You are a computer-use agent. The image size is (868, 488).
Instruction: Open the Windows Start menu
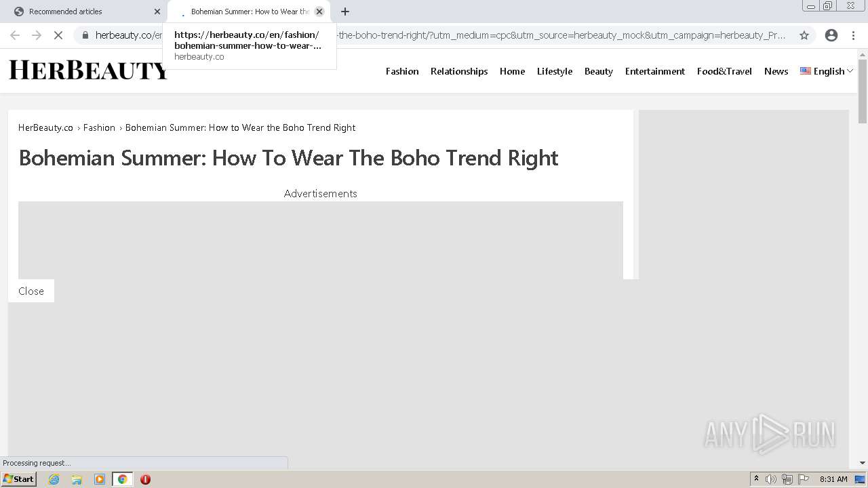18,479
